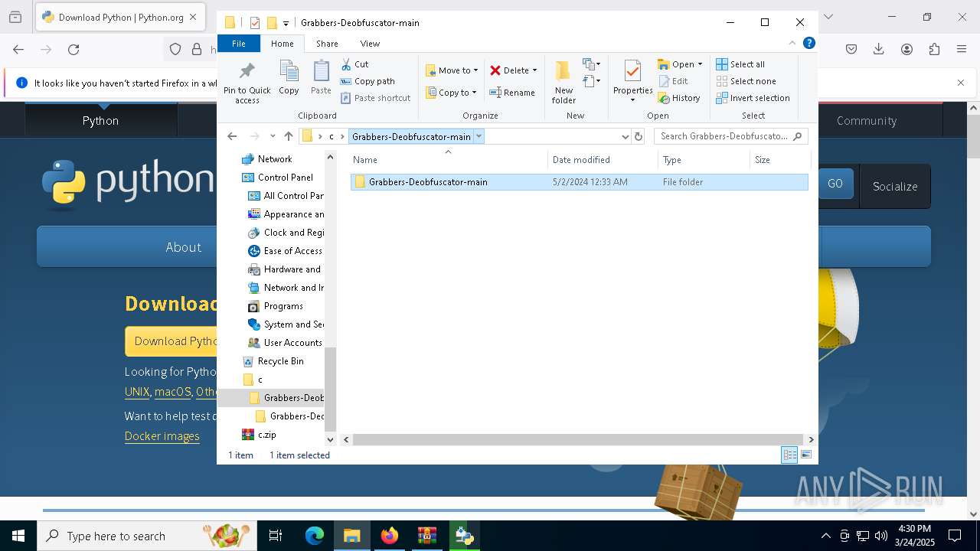Open Community tab on python.org
Viewport: 980px width, 551px height.
tap(866, 120)
